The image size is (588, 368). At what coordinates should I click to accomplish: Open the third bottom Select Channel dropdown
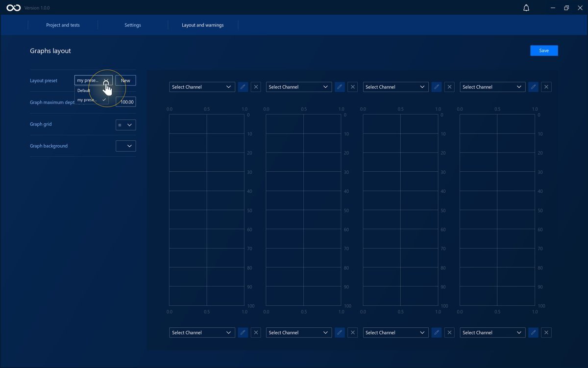(395, 333)
